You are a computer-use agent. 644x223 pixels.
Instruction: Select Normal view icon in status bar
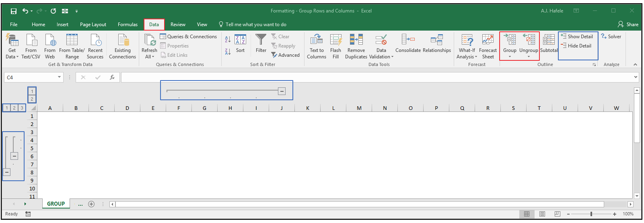point(527,214)
